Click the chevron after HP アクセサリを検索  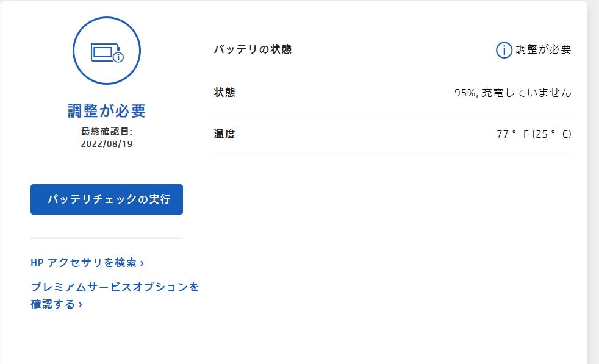click(142, 263)
